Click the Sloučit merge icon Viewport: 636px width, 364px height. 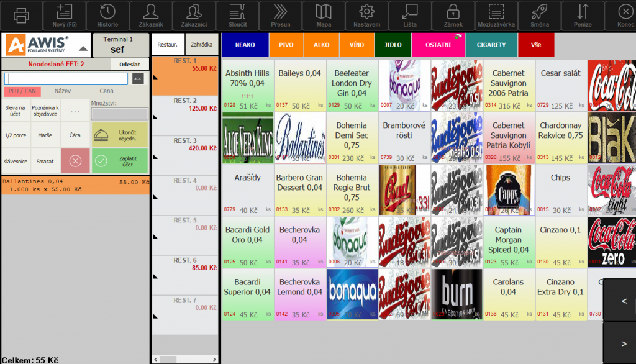click(x=237, y=16)
